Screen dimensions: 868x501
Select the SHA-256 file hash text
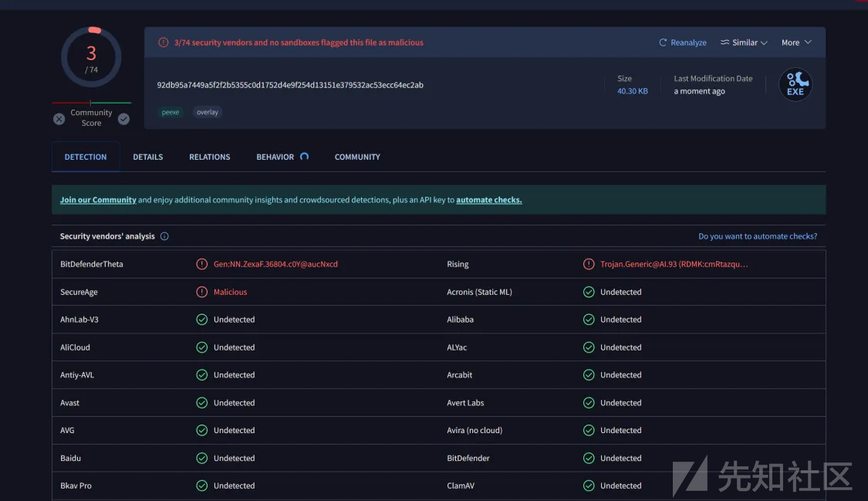pos(290,85)
